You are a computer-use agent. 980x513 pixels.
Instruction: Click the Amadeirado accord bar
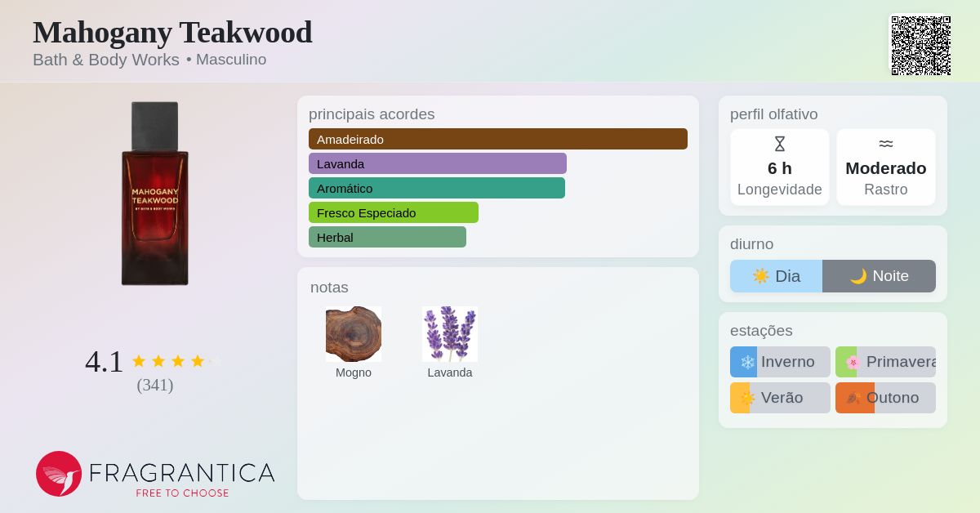click(x=498, y=139)
